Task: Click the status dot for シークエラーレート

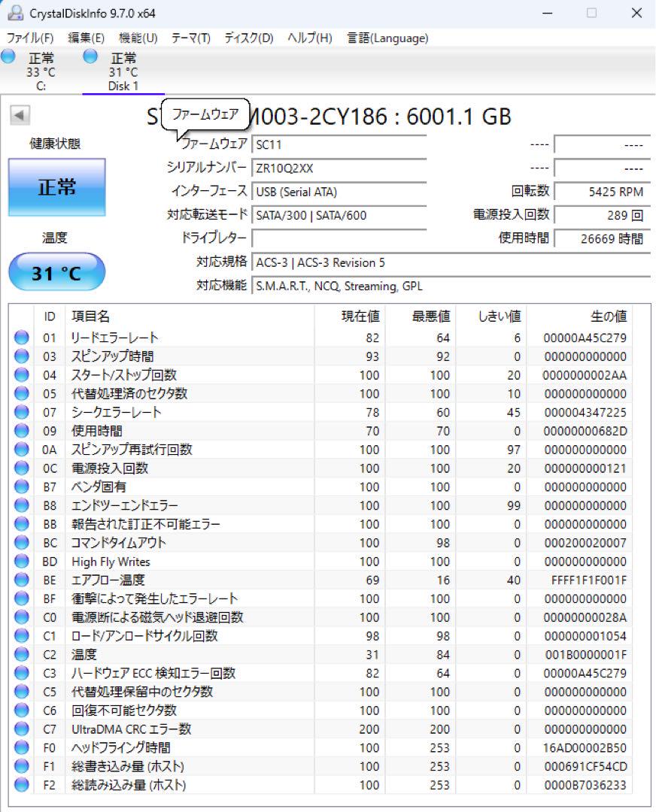Action: point(22,412)
